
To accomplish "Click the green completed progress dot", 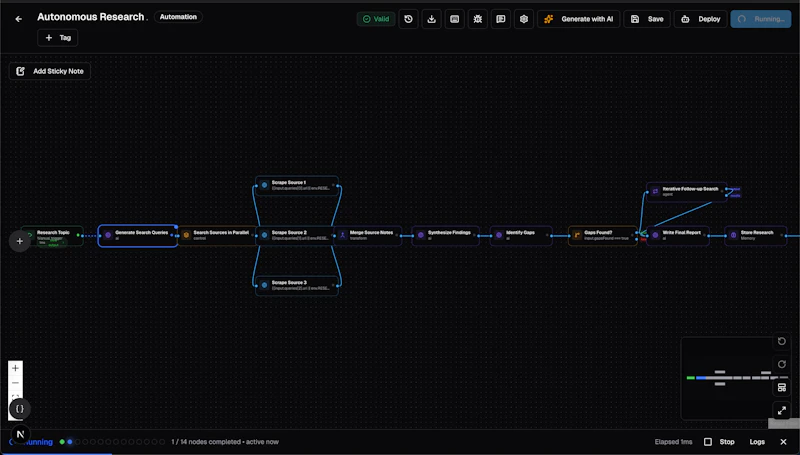I will coord(62,442).
